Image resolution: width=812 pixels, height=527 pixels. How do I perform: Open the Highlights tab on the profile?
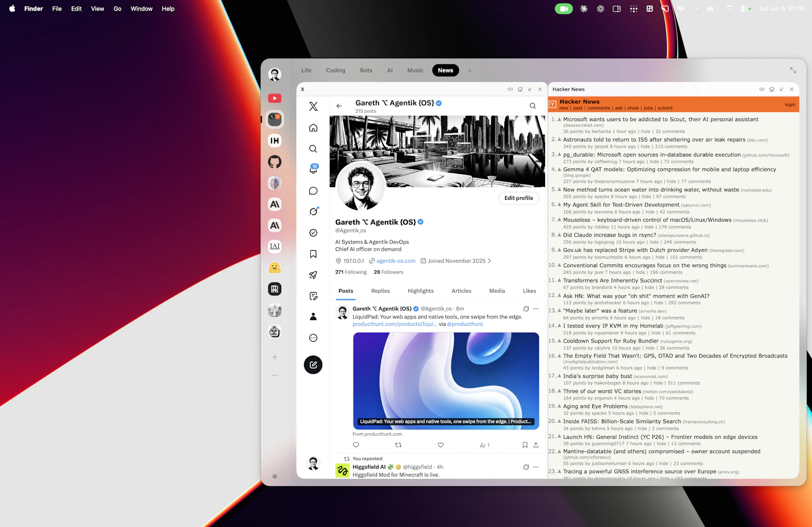[421, 291]
